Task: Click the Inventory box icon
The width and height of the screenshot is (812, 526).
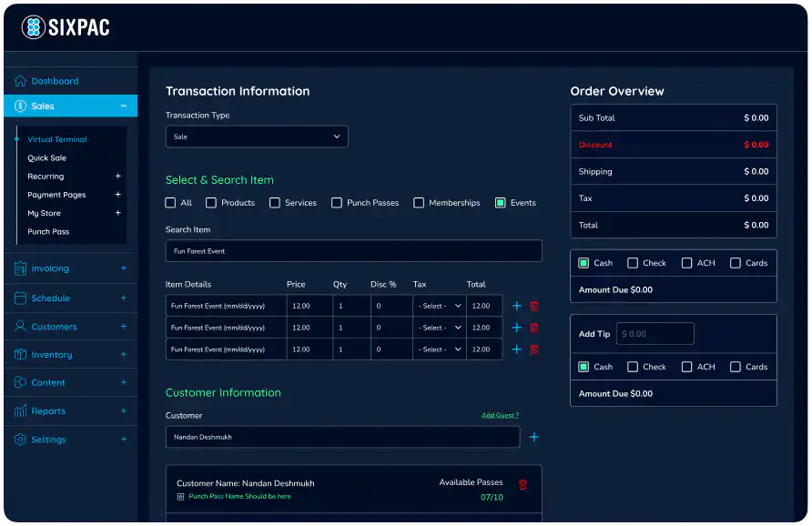Action: [x=20, y=354]
